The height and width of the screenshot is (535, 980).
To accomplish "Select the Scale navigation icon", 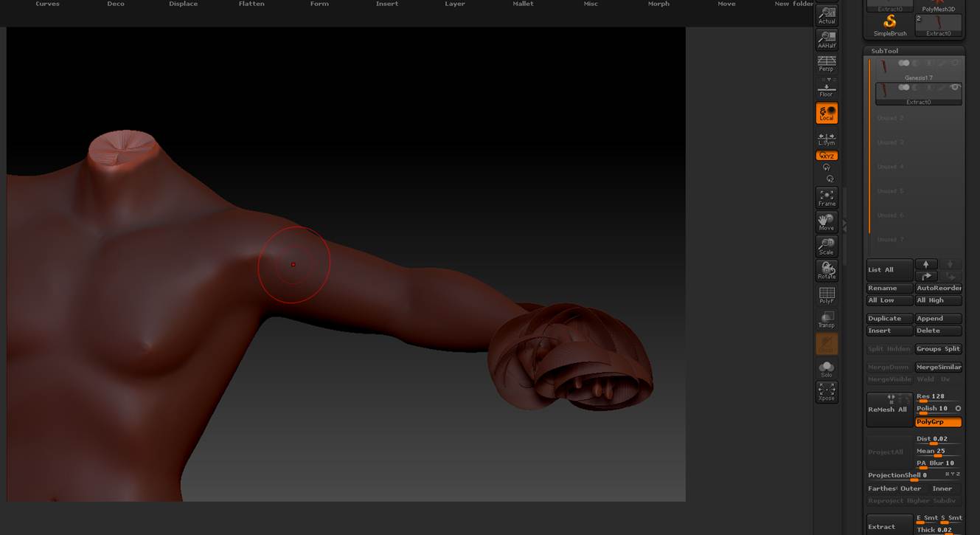I will point(827,246).
